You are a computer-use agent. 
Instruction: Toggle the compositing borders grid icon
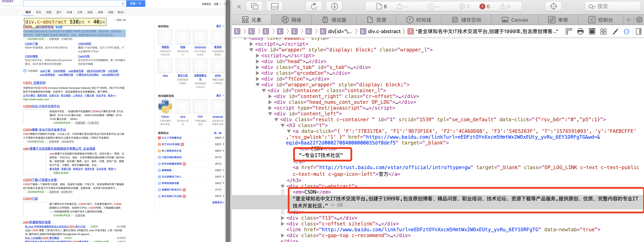coord(603,31)
